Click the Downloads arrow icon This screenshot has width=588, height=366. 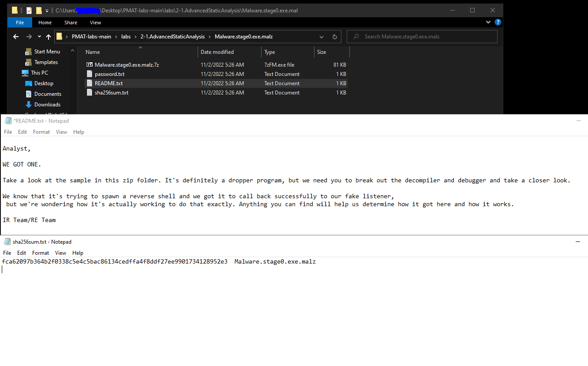tap(29, 105)
